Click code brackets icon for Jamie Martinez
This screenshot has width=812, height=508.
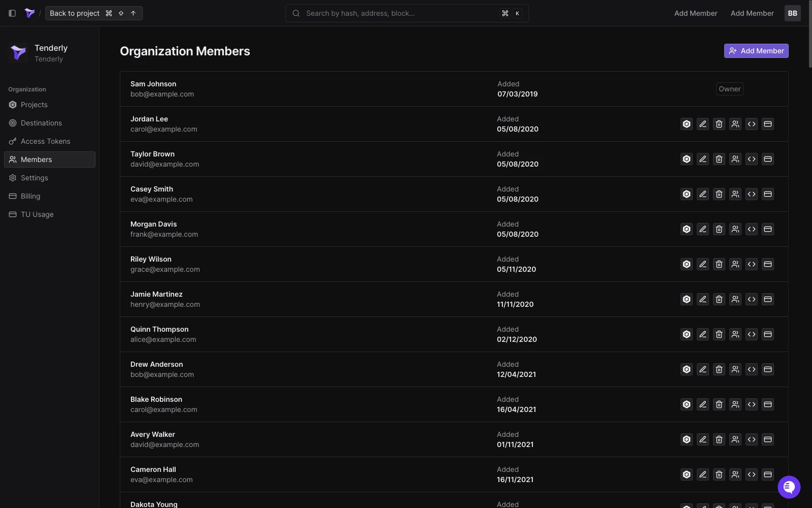(752, 299)
